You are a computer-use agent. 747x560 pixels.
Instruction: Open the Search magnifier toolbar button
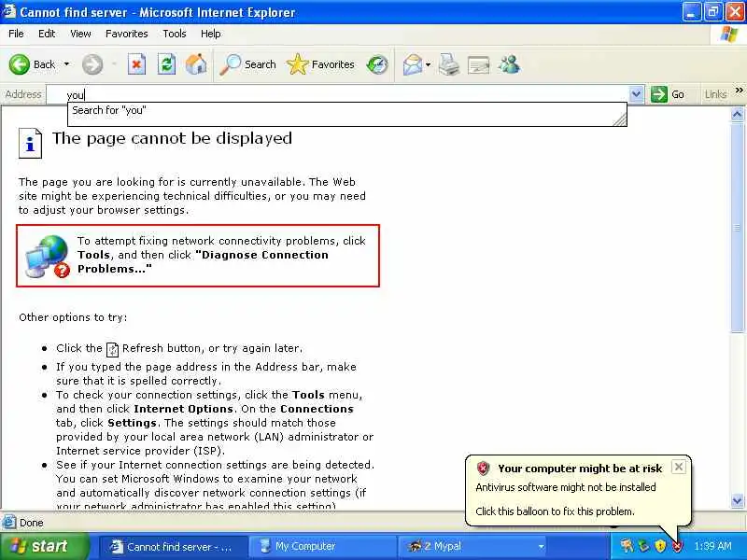point(248,64)
